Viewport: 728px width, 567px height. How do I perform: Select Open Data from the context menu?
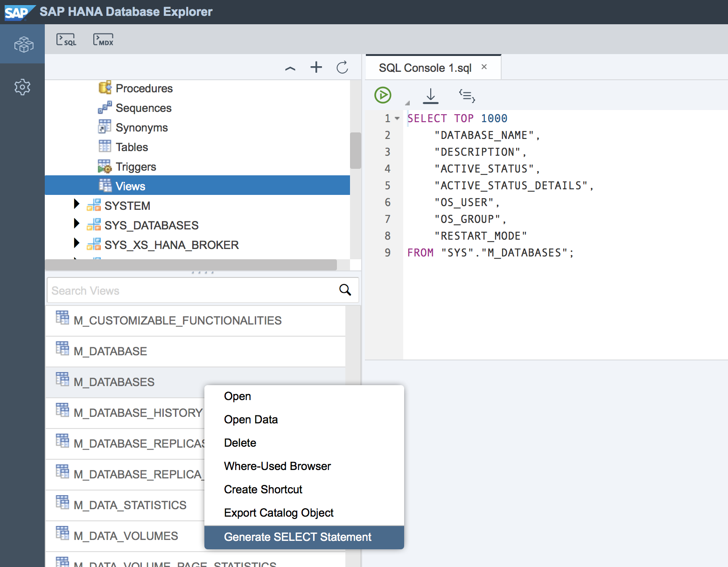251,419
